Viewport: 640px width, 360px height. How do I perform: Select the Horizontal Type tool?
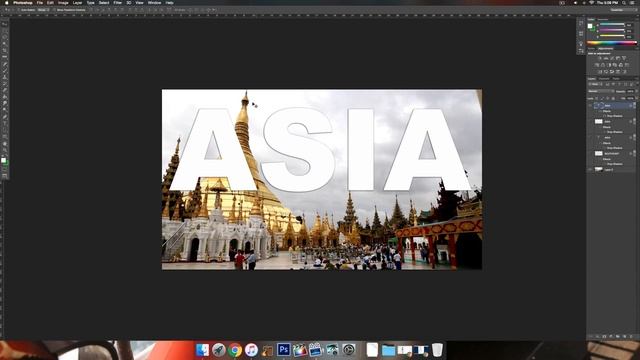pyautogui.click(x=5, y=123)
